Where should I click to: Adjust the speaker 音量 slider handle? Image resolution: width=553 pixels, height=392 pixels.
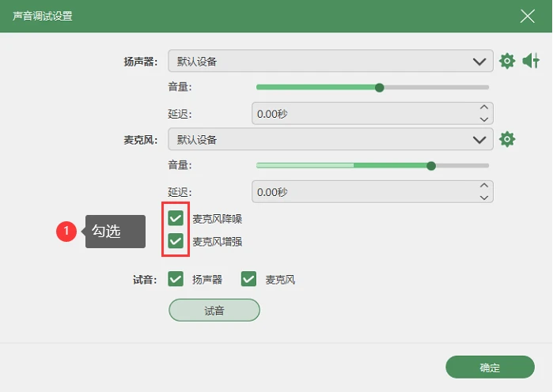[380, 88]
